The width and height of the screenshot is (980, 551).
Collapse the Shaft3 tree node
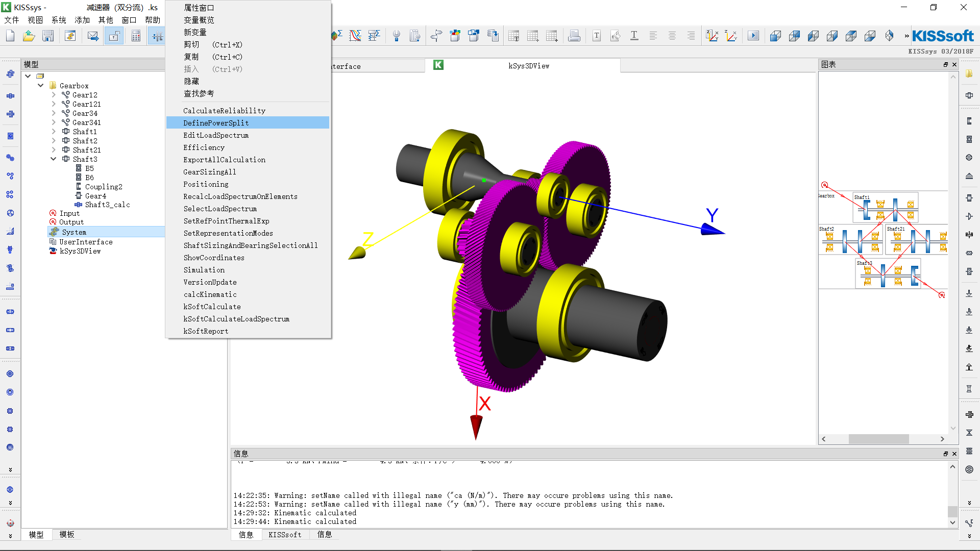pyautogui.click(x=54, y=159)
